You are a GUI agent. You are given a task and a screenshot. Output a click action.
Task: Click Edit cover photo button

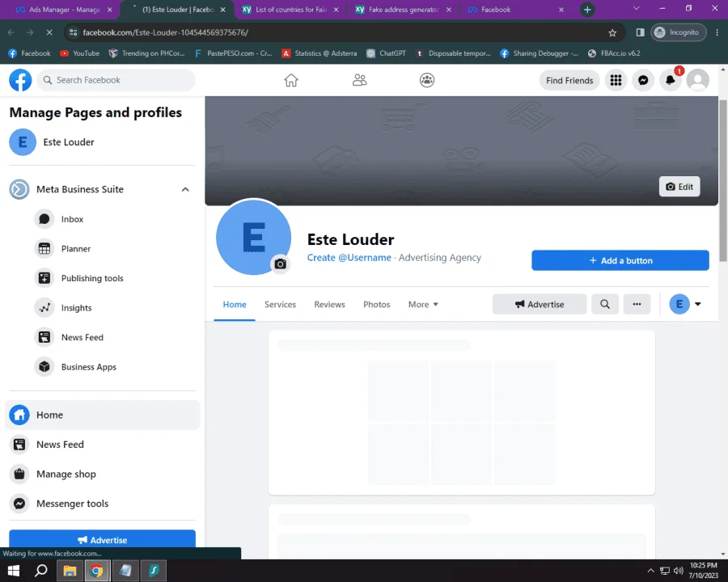pyautogui.click(x=679, y=187)
